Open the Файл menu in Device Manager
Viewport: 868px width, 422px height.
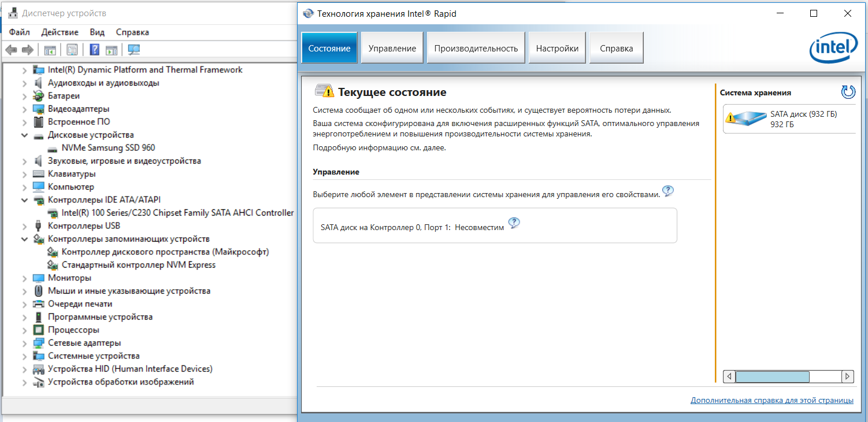tap(20, 32)
